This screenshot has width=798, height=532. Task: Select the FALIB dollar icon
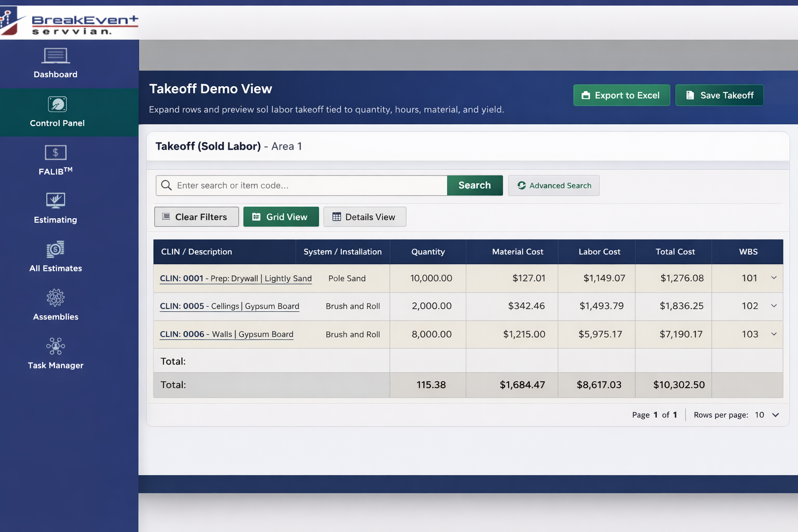[56, 153]
